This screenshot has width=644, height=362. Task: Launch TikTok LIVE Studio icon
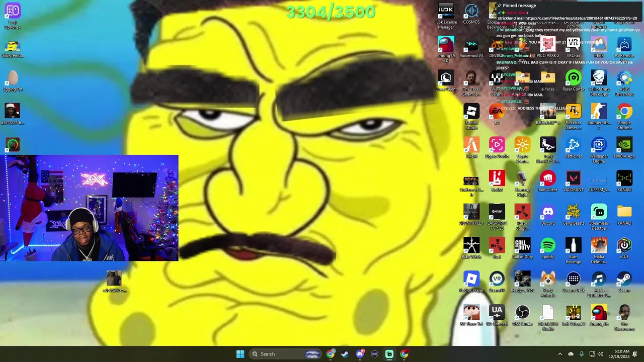point(548,318)
